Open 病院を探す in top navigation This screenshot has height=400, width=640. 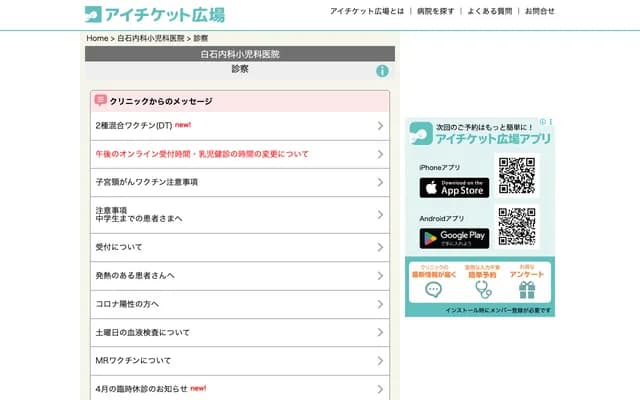tap(436, 11)
